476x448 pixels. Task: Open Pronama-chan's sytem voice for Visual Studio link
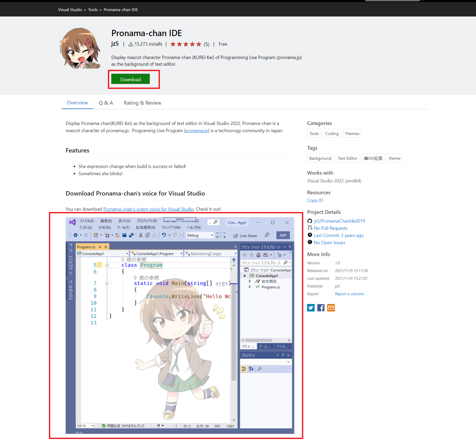149,209
